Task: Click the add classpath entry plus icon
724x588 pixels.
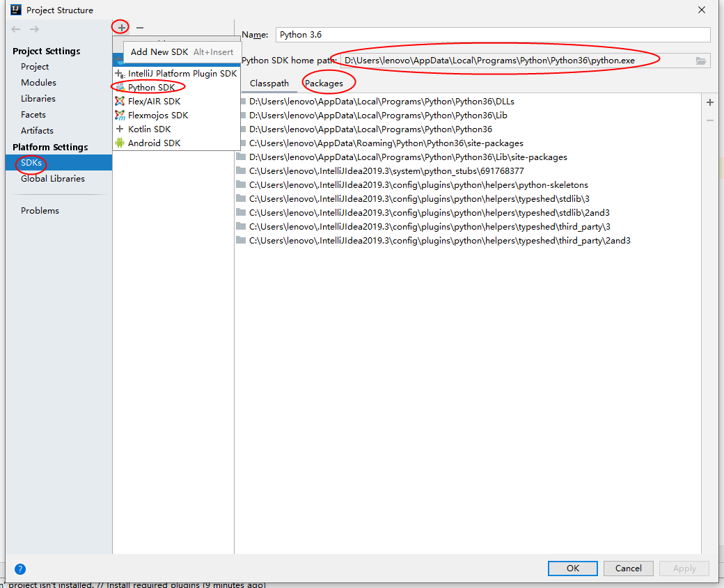Action: (710, 102)
